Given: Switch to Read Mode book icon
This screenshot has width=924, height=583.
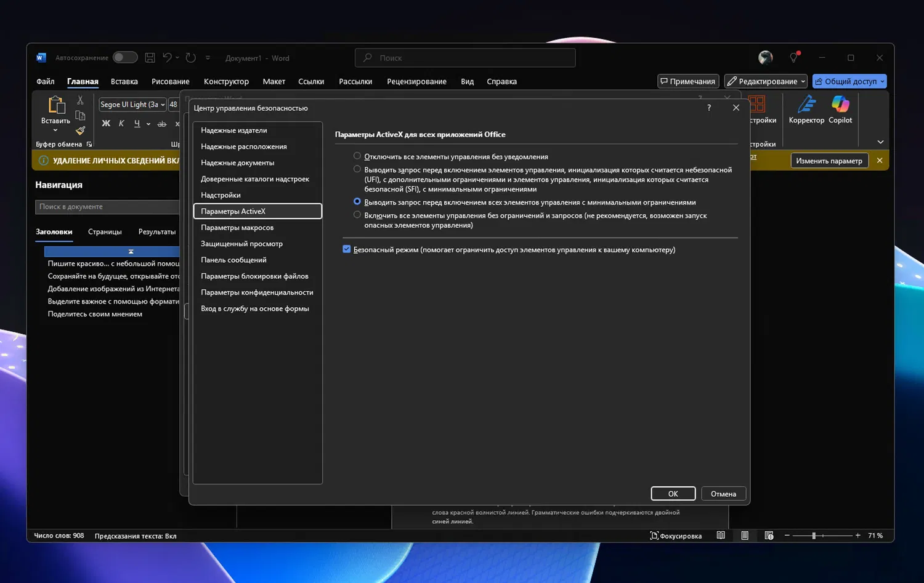Looking at the screenshot, I should click(721, 536).
